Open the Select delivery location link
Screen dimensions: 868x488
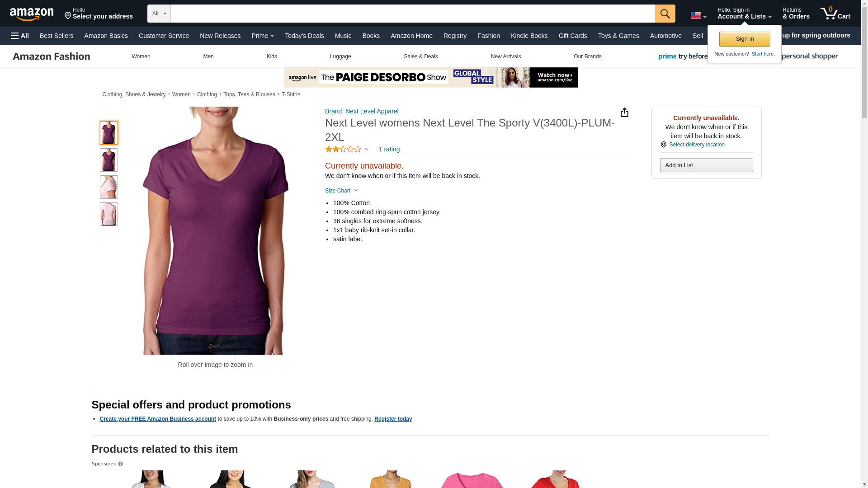[x=697, y=145]
